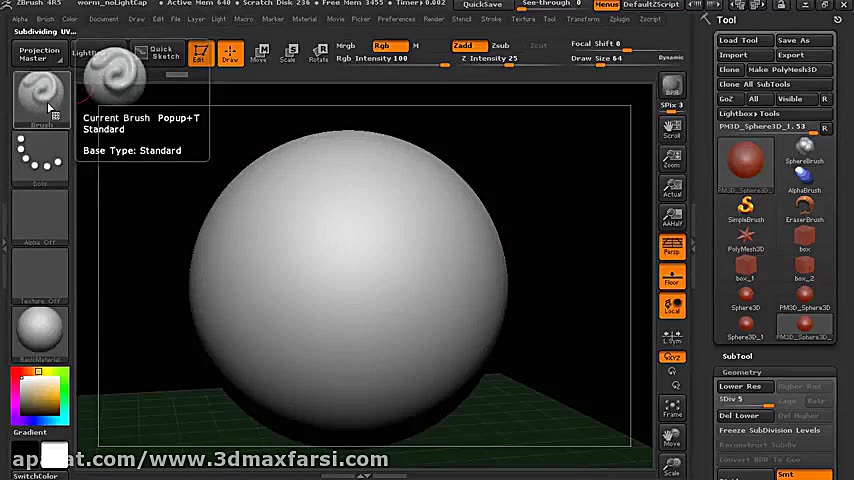Select the AlphaBrush tool thumbnail
854x480 pixels.
(x=804, y=180)
